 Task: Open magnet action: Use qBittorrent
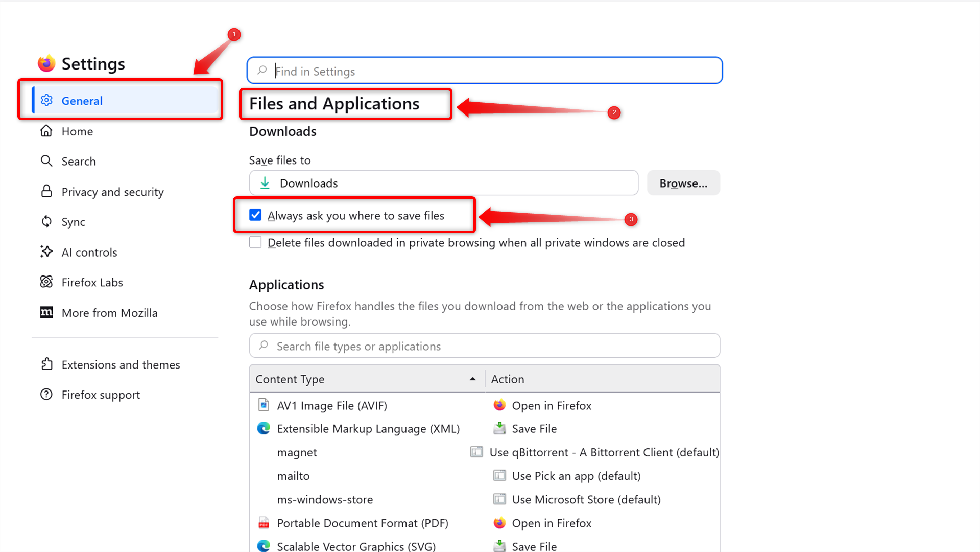(x=594, y=452)
